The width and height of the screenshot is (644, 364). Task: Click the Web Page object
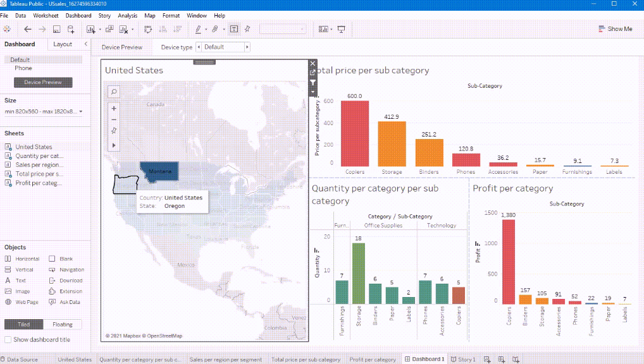tap(22, 302)
